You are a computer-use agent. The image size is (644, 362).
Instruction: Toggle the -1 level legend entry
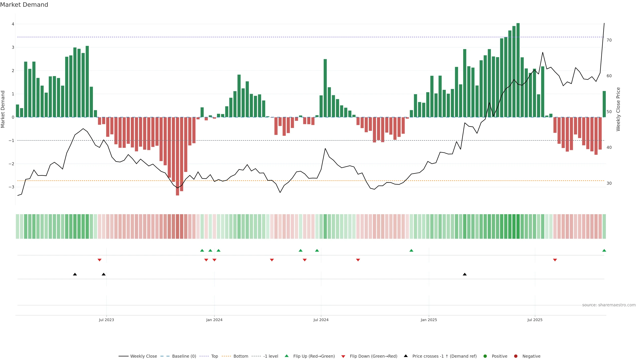click(271, 356)
